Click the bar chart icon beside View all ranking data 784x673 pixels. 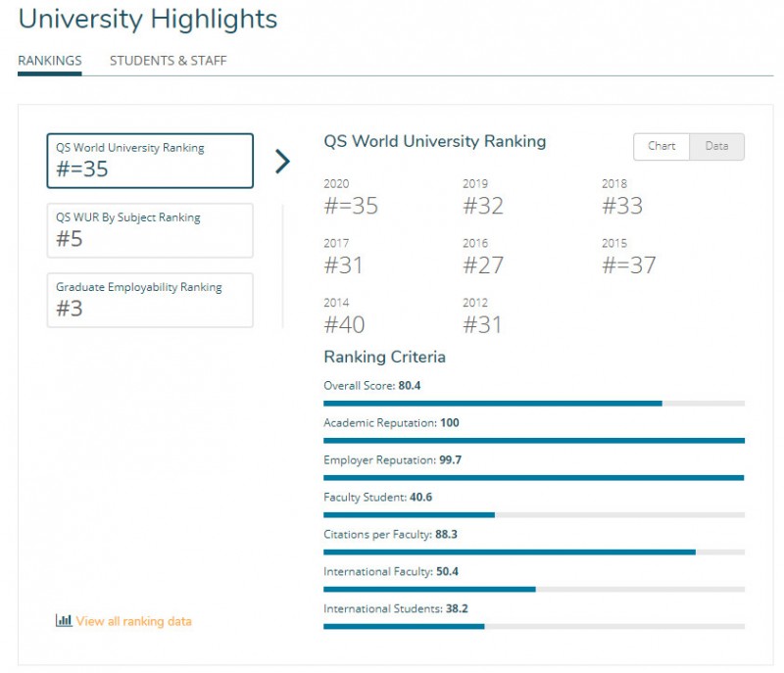pos(64,620)
